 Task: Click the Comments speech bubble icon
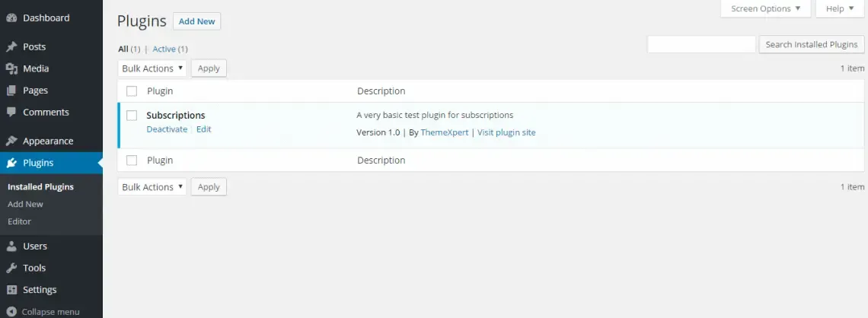[x=11, y=113]
